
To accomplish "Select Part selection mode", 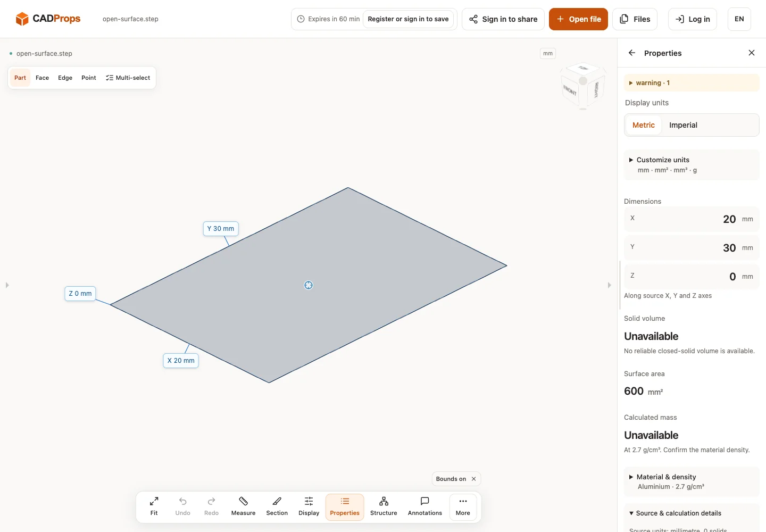I will (20, 78).
